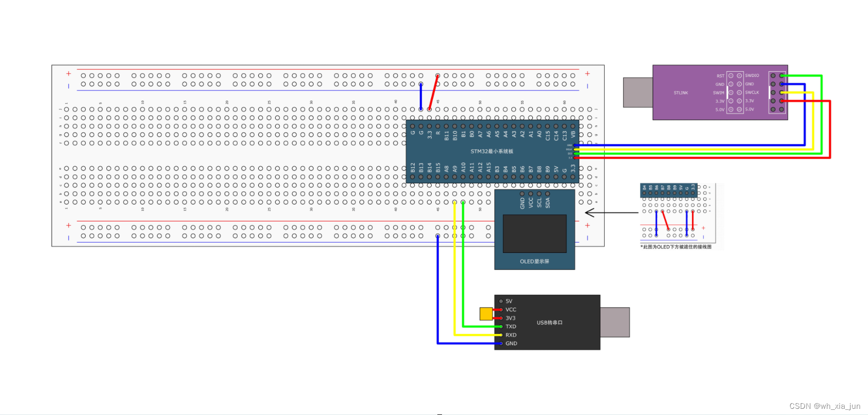Click the SCL pin label on OLED
The height and width of the screenshot is (415, 868).
(539, 202)
